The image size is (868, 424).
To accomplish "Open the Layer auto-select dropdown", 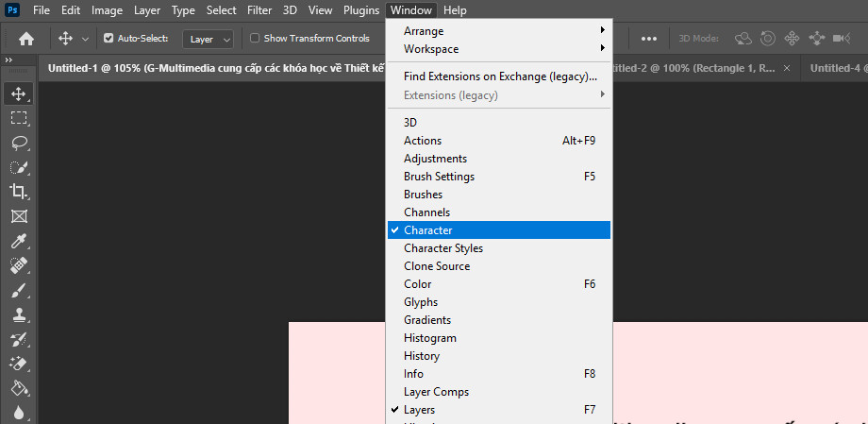I will coord(209,39).
